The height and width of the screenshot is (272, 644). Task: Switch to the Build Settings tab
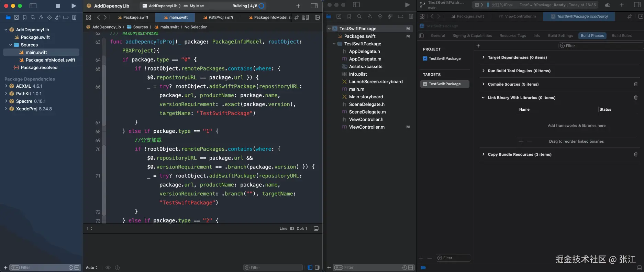560,36
